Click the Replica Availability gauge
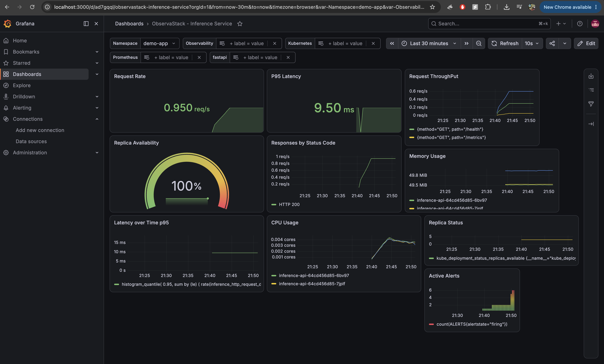The height and width of the screenshot is (364, 604). (187, 181)
